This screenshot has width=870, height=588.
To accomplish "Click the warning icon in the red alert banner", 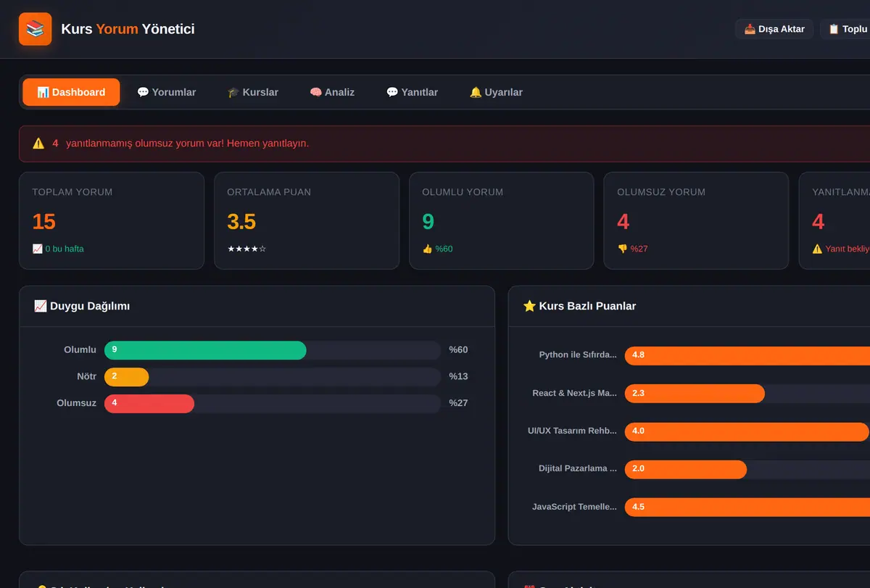I will coord(38,144).
